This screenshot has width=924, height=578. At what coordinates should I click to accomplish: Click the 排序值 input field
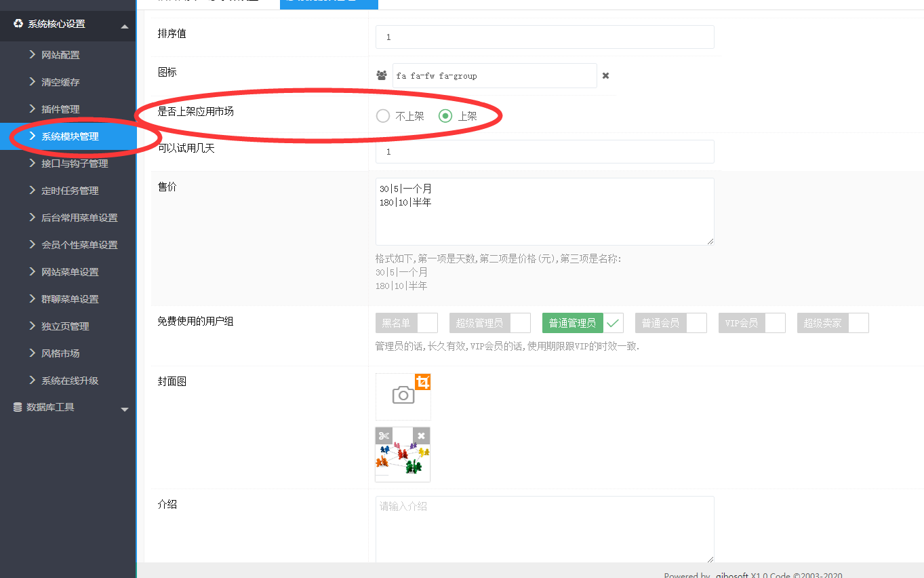tap(544, 37)
